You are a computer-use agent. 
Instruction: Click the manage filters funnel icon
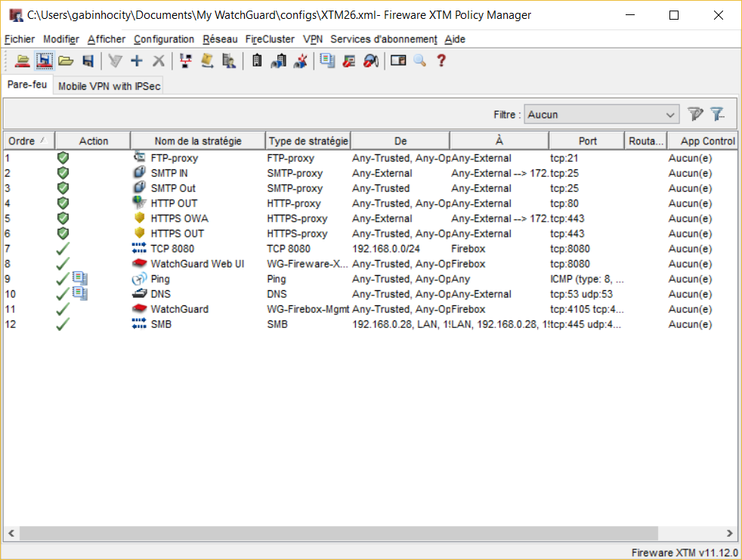pyautogui.click(x=717, y=114)
